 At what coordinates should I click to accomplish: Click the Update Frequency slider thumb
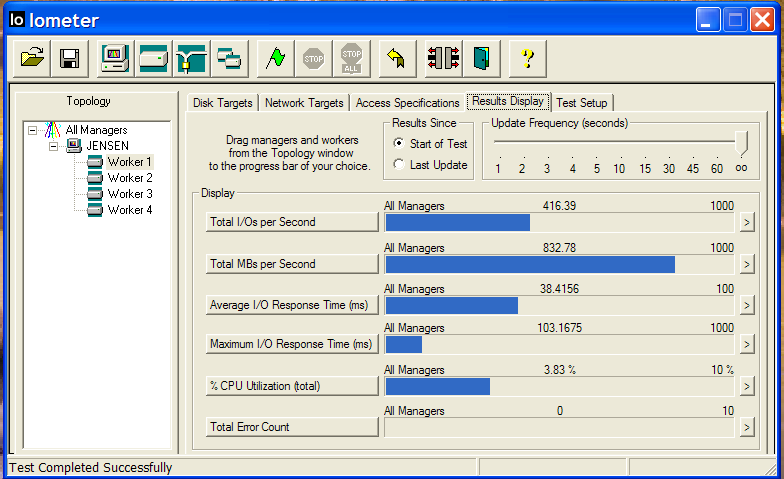[742, 144]
